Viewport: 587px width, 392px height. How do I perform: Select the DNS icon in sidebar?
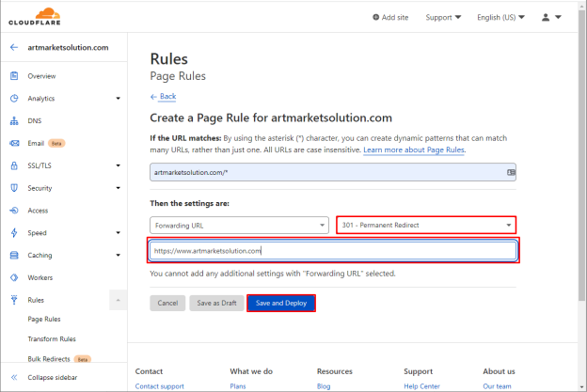tap(14, 121)
